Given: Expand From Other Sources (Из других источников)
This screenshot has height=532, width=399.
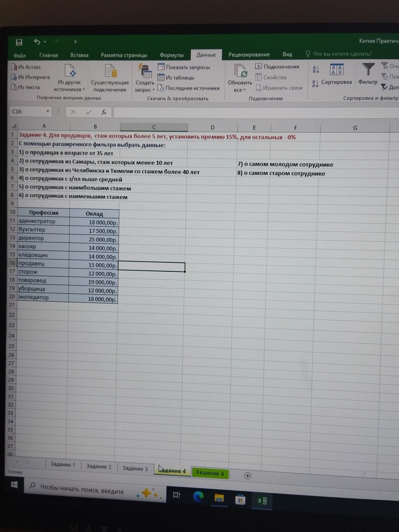Looking at the screenshot, I should pyautogui.click(x=69, y=78).
